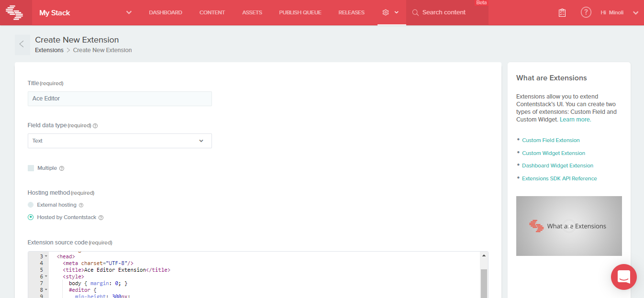
Task: Open the Assets tab
Action: (x=252, y=12)
